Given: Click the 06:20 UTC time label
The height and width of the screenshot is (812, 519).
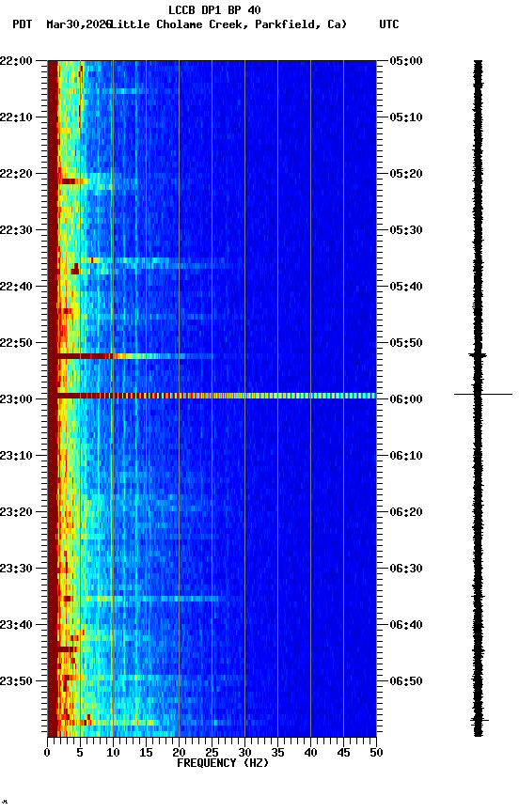Looking at the screenshot, I should click(x=406, y=512).
